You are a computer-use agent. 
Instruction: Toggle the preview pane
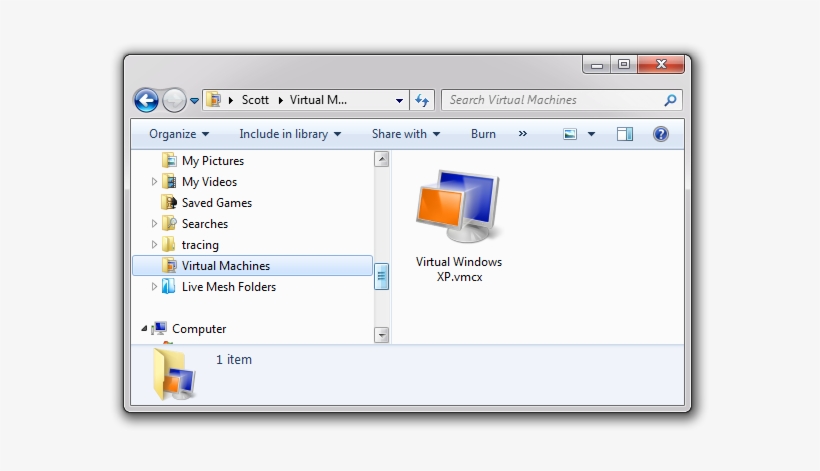[625, 134]
